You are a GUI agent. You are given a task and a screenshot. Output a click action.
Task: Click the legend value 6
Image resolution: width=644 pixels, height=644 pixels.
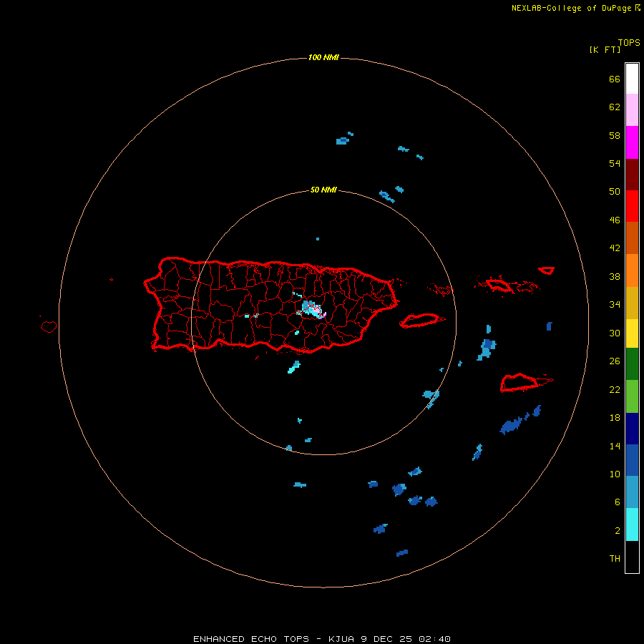coord(618,502)
